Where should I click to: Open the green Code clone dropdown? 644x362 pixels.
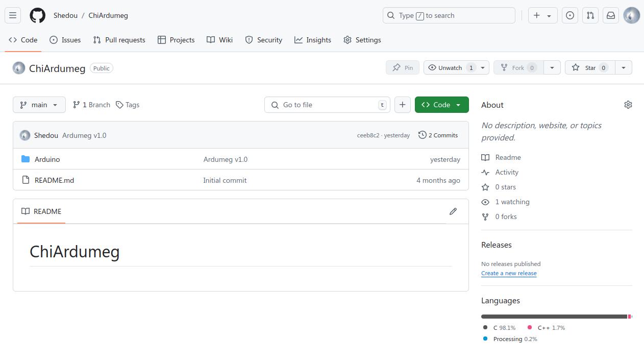point(441,105)
